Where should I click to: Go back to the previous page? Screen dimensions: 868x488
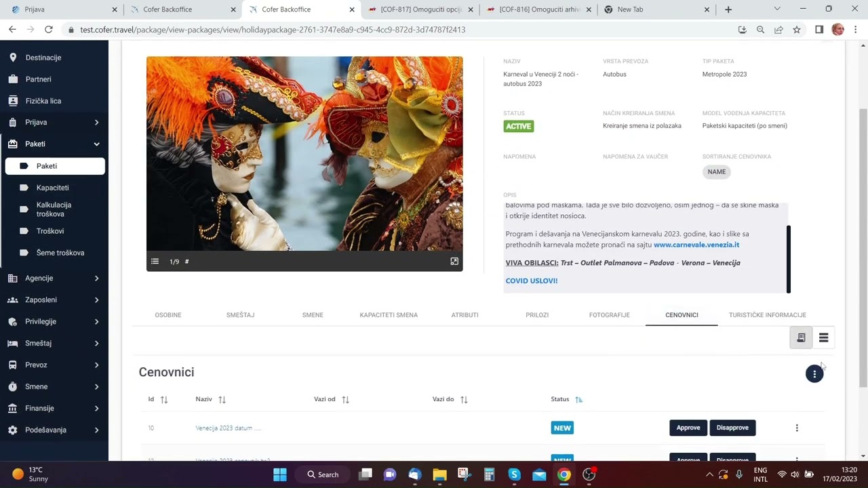pyautogui.click(x=12, y=30)
